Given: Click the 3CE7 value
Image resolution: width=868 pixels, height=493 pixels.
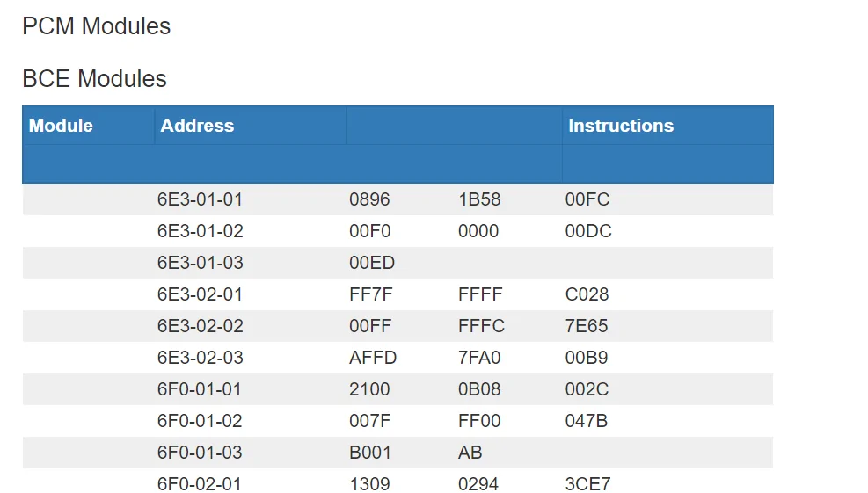Looking at the screenshot, I should tap(587, 484).
